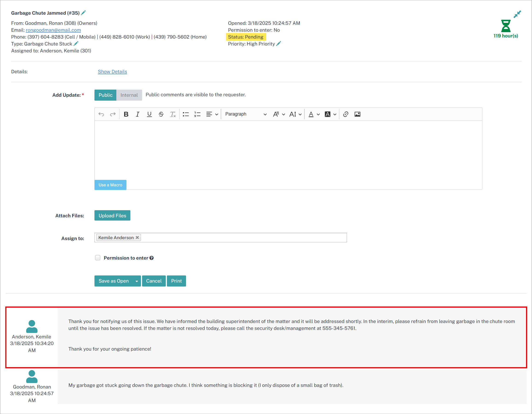The width and height of the screenshot is (532, 414).
Task: Edit the High Priority pencil icon
Action: tap(279, 44)
